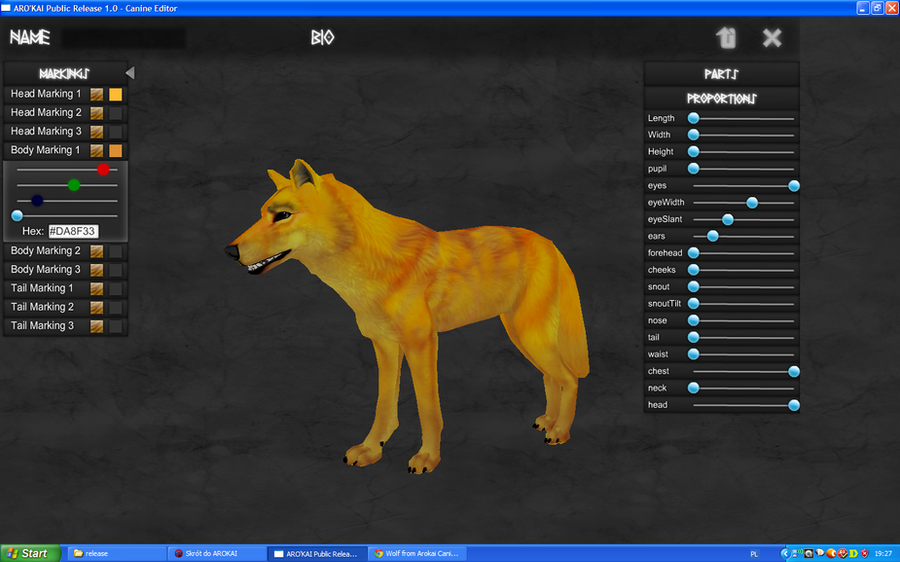This screenshot has height=562, width=900.
Task: Select the Head Marking 2 color swatch
Action: [115, 113]
